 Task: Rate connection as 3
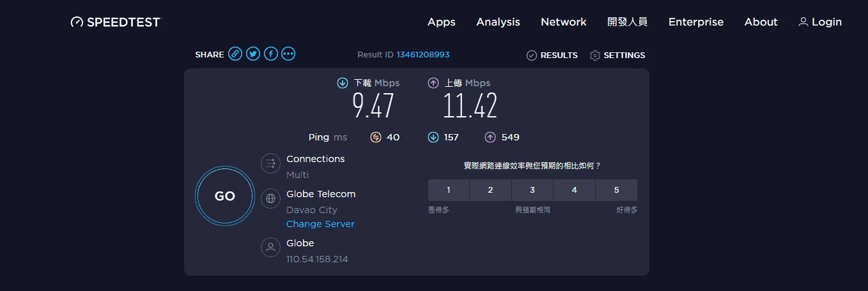point(532,190)
